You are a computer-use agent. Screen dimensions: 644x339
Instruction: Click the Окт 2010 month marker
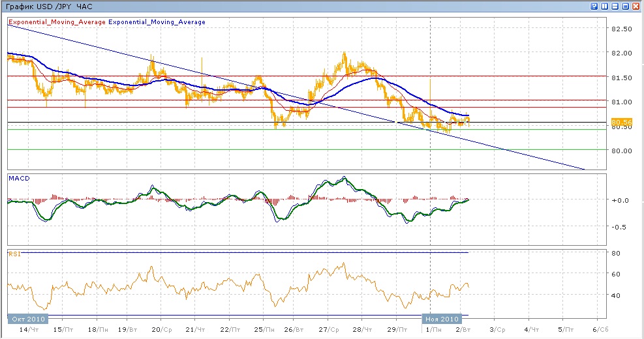point(27,319)
